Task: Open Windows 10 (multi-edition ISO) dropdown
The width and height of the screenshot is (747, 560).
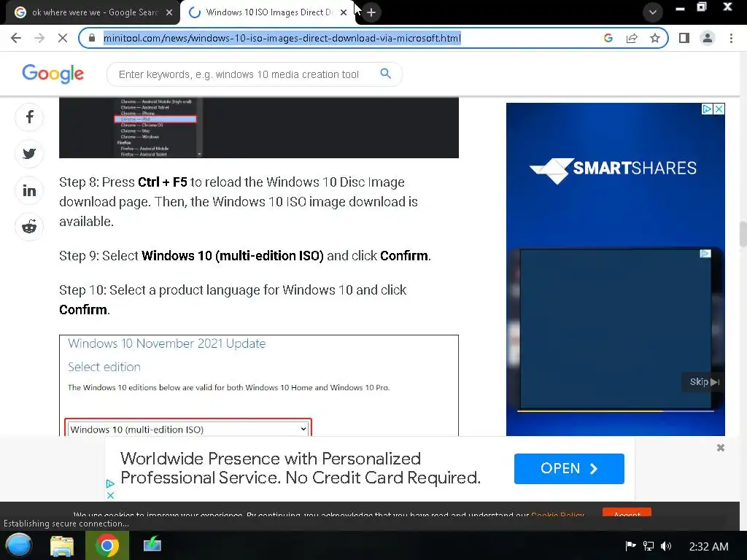Action: [187, 429]
